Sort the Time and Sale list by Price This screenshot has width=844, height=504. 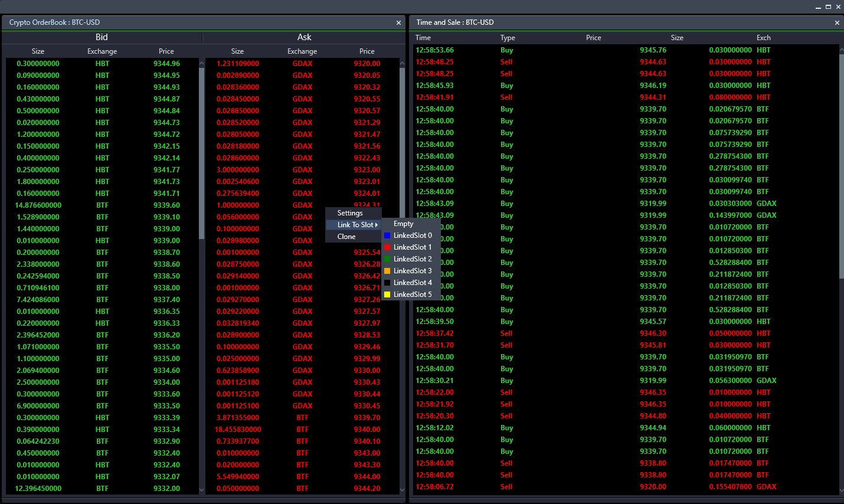[593, 37]
